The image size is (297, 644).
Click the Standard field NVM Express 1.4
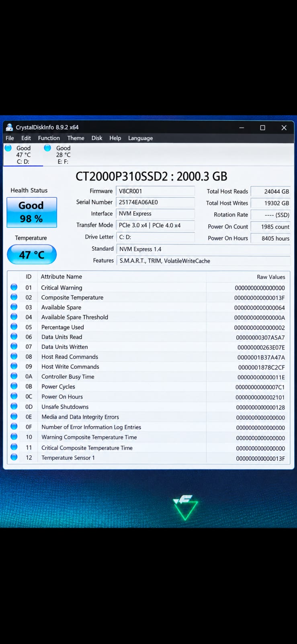point(203,249)
